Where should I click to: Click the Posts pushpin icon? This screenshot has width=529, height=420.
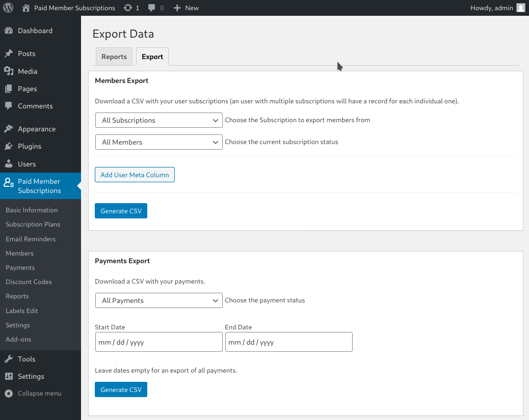(9, 53)
